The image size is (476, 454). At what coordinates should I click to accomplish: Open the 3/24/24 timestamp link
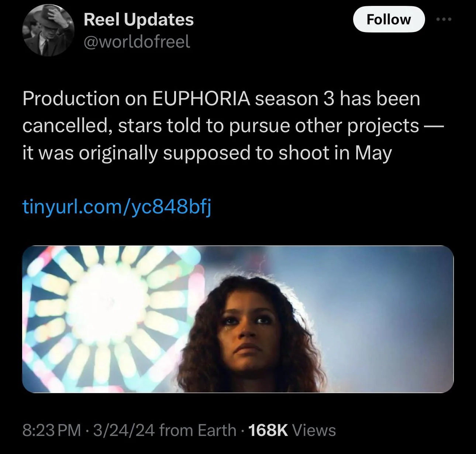click(x=119, y=430)
